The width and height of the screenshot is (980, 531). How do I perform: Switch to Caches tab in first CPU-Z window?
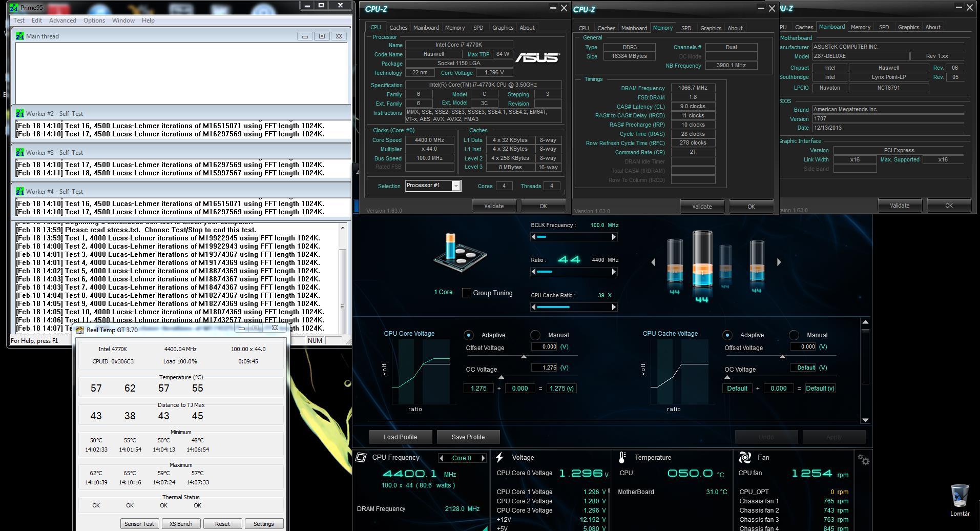(398, 28)
